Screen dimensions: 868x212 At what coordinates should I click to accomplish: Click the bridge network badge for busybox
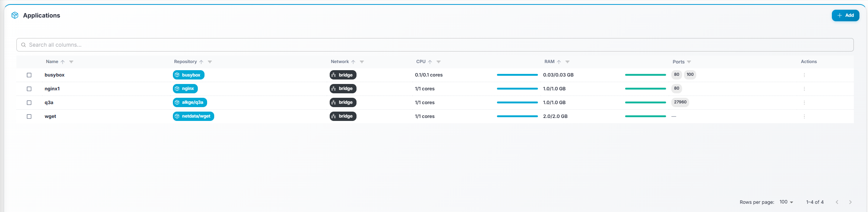tap(343, 75)
